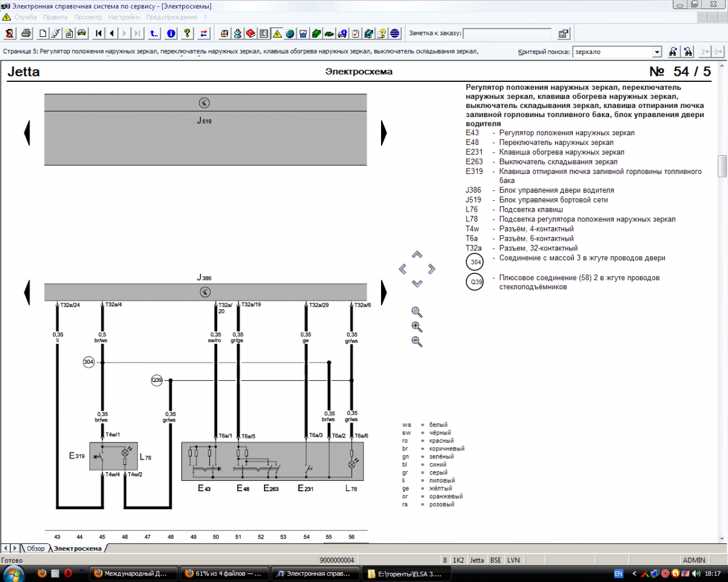Switch to the 'Международный Д...' taskbar window
Viewport: 728px width, 582px height.
(133, 573)
